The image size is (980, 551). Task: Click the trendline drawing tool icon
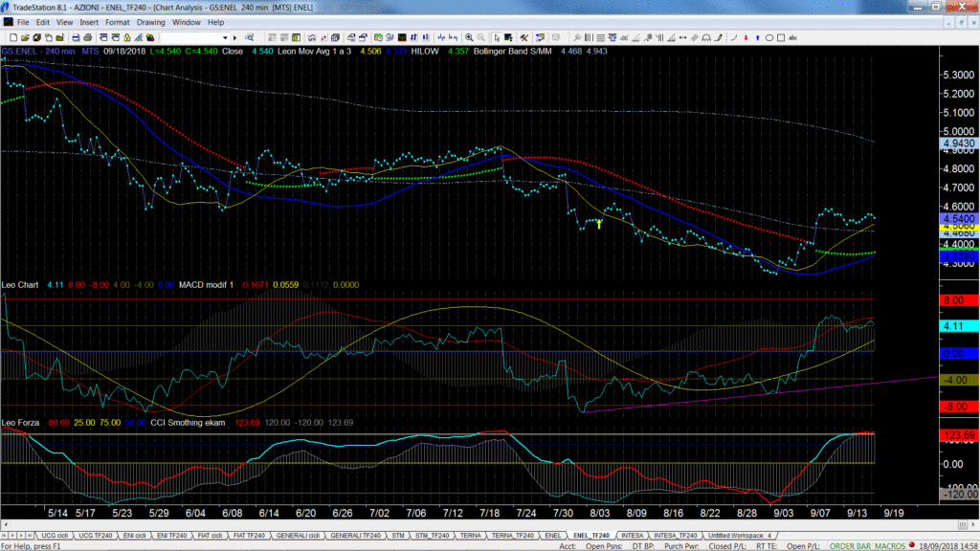(x=577, y=37)
